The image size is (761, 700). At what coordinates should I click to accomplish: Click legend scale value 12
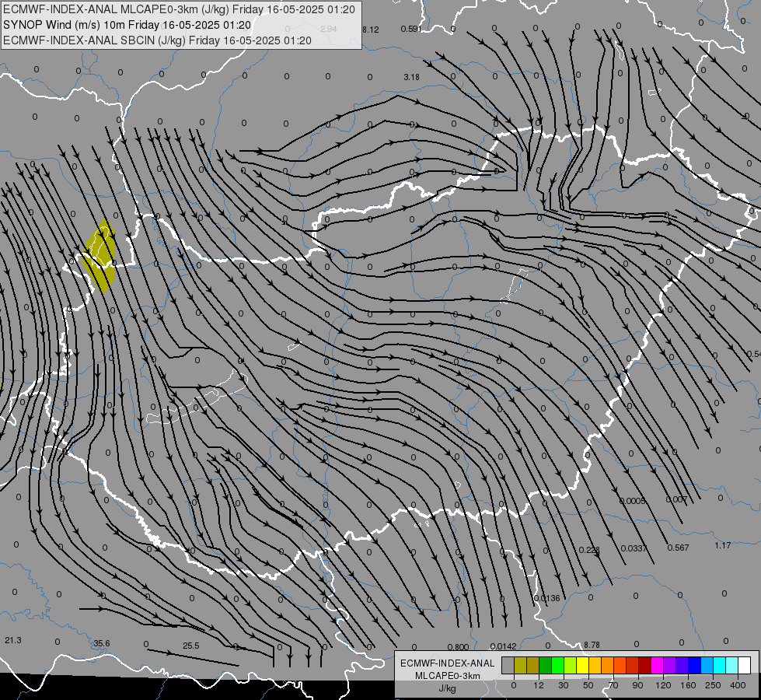539,685
